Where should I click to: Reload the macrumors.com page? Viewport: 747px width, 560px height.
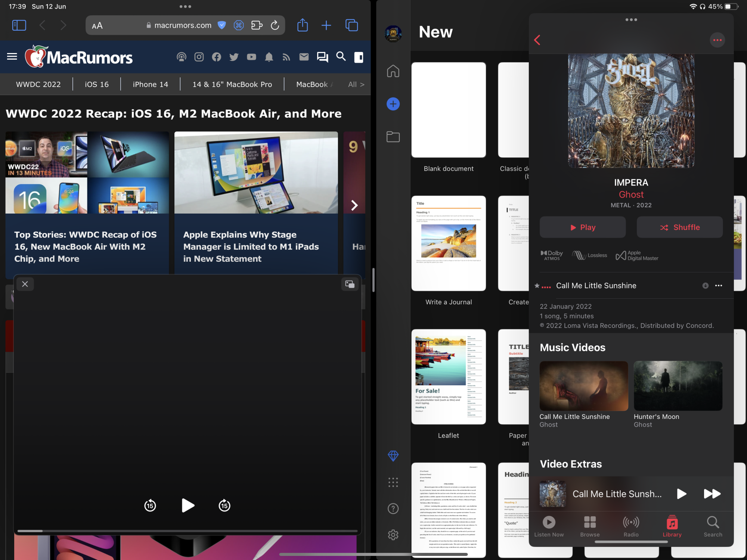[x=275, y=25]
